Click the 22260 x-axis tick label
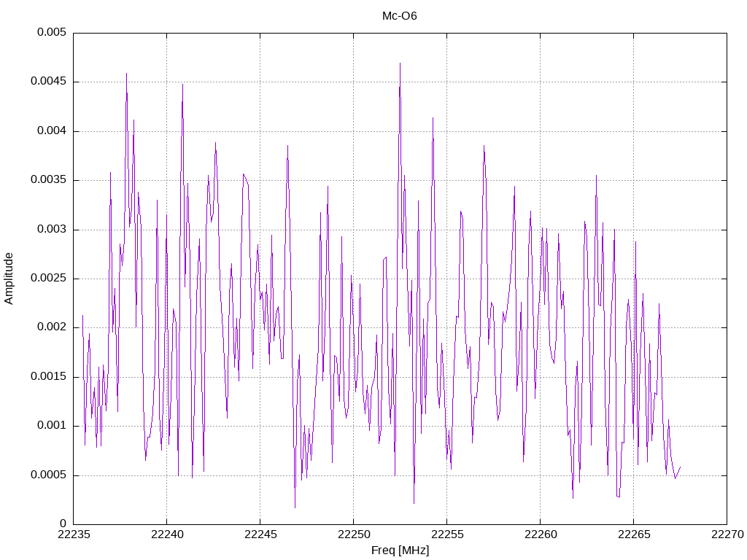The image size is (747, 560). [x=541, y=534]
